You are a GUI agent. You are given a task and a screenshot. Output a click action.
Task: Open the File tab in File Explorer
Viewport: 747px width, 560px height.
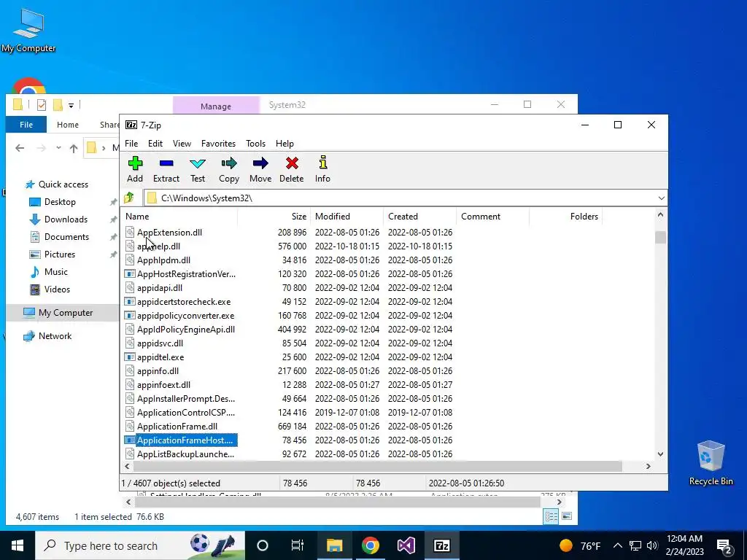[x=26, y=125]
